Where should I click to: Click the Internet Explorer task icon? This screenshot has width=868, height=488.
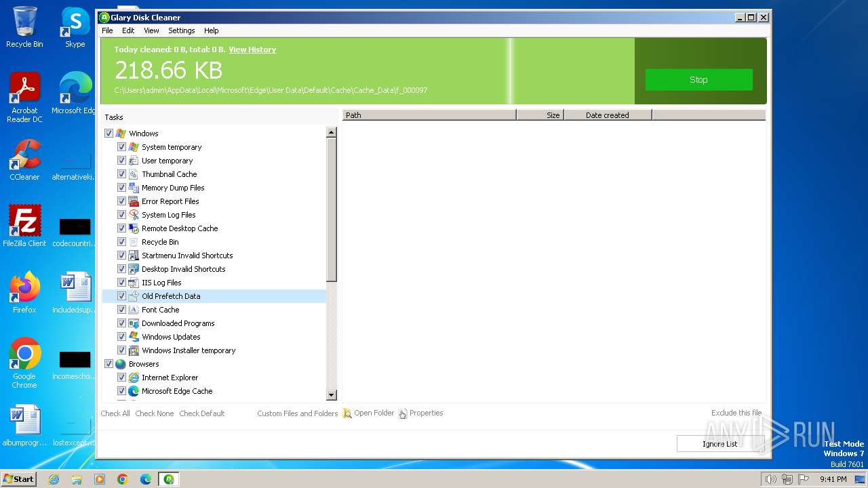coord(134,378)
